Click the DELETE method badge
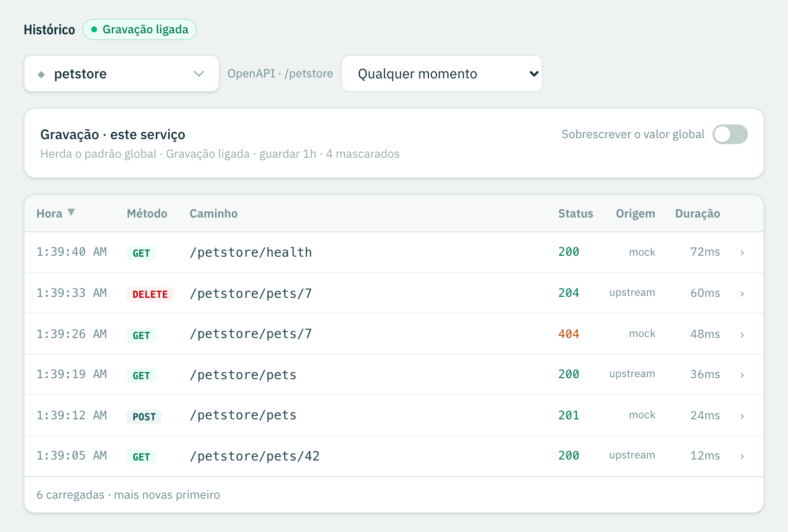This screenshot has height=532, width=788. [150, 294]
